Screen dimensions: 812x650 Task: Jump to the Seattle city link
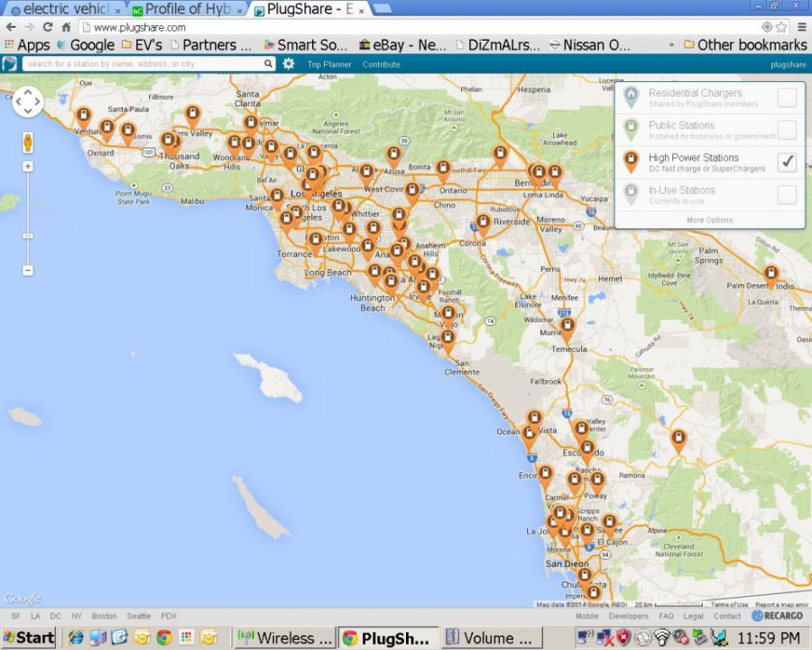pos(139,616)
